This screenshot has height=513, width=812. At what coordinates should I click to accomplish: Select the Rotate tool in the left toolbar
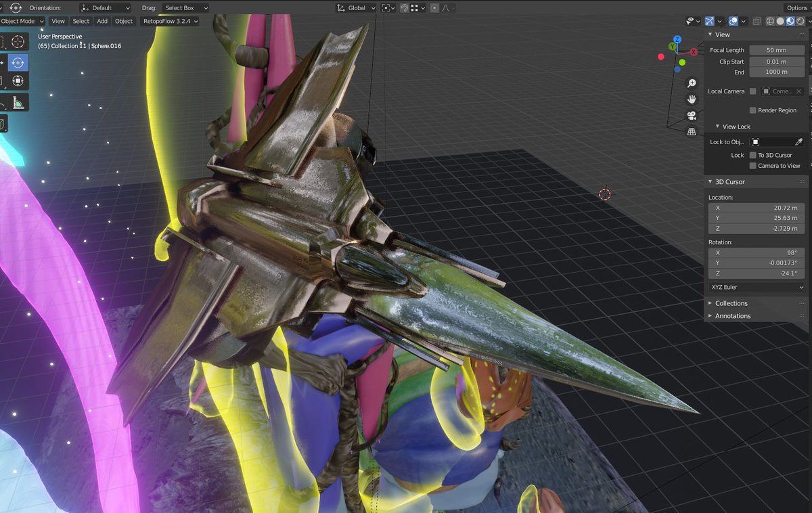(x=18, y=62)
